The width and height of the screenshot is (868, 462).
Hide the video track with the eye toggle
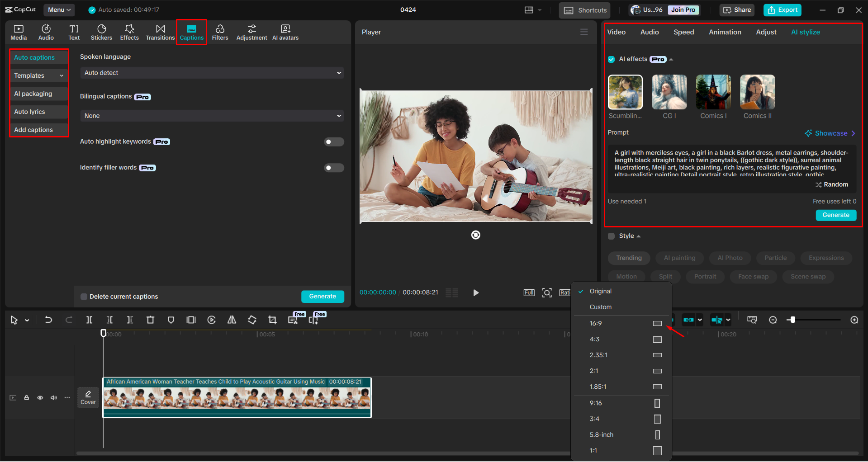click(x=40, y=397)
